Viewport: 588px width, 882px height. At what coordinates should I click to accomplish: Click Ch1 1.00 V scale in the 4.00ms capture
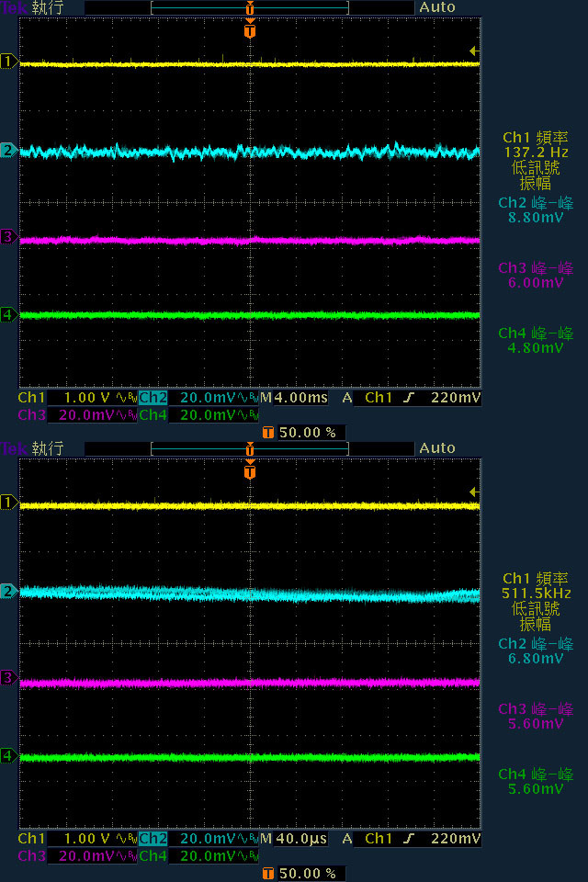(86, 398)
